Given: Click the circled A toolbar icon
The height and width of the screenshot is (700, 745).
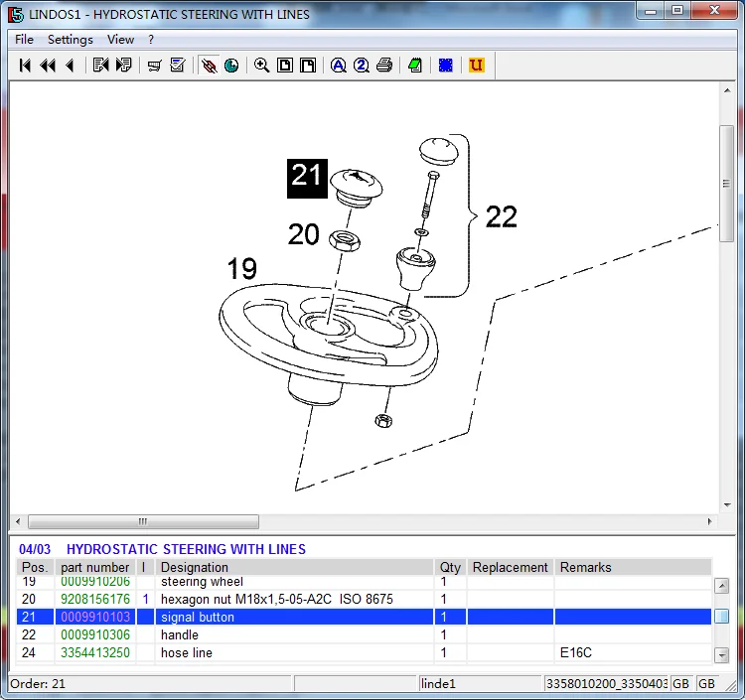Looking at the screenshot, I should coord(338,66).
